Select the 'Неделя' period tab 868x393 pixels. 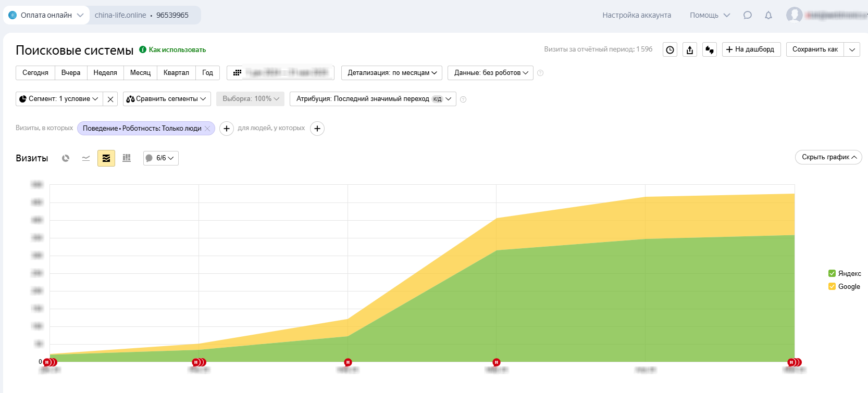point(105,73)
